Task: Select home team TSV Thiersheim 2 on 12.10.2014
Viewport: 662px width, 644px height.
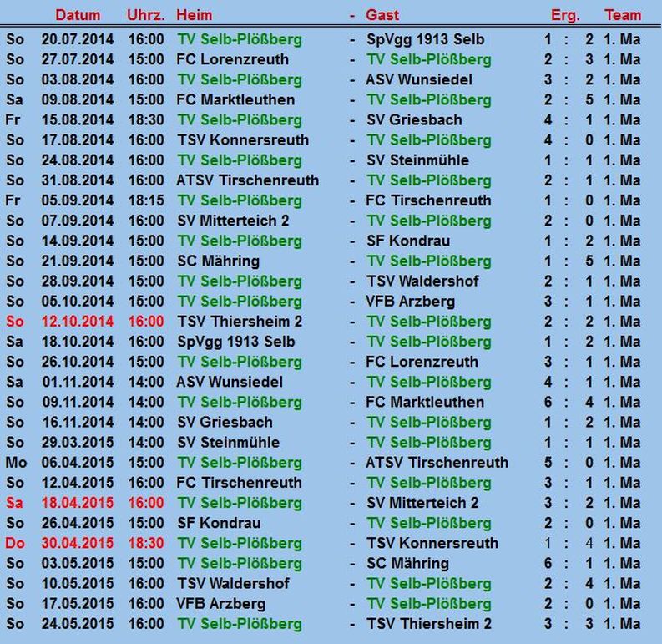Action: pyautogui.click(x=240, y=322)
